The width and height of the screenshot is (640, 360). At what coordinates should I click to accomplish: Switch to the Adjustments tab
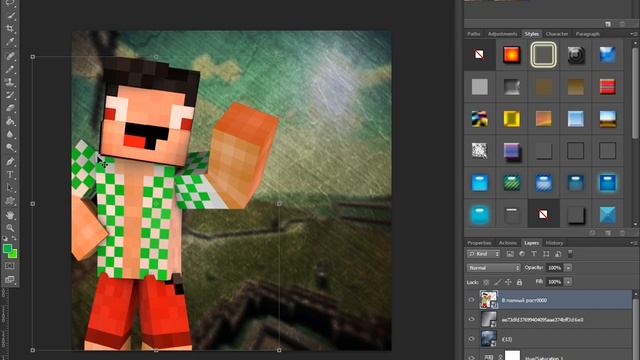(502, 34)
